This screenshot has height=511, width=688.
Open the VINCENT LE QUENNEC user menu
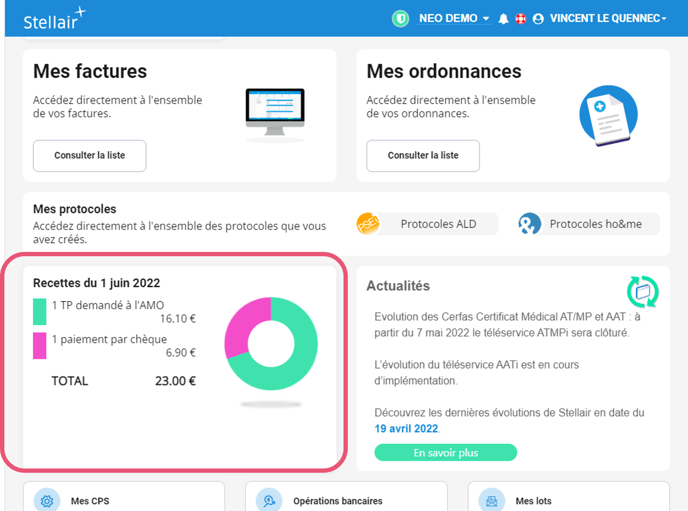[608, 19]
